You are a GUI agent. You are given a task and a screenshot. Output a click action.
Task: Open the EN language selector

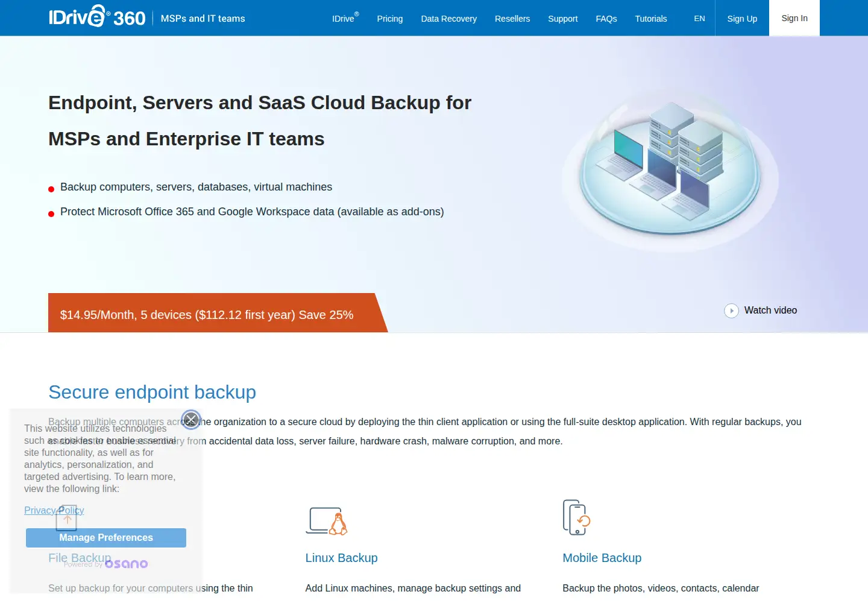coord(699,19)
